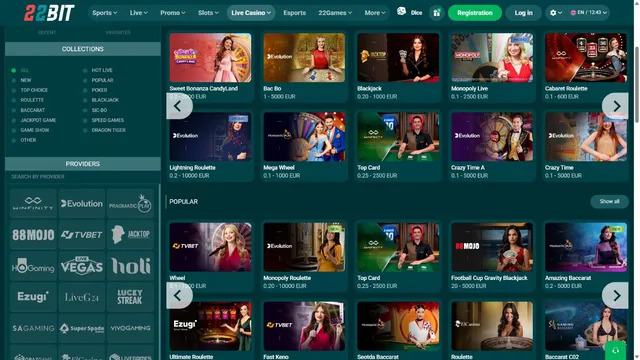Select the Jacktop provider logo

coord(130,235)
